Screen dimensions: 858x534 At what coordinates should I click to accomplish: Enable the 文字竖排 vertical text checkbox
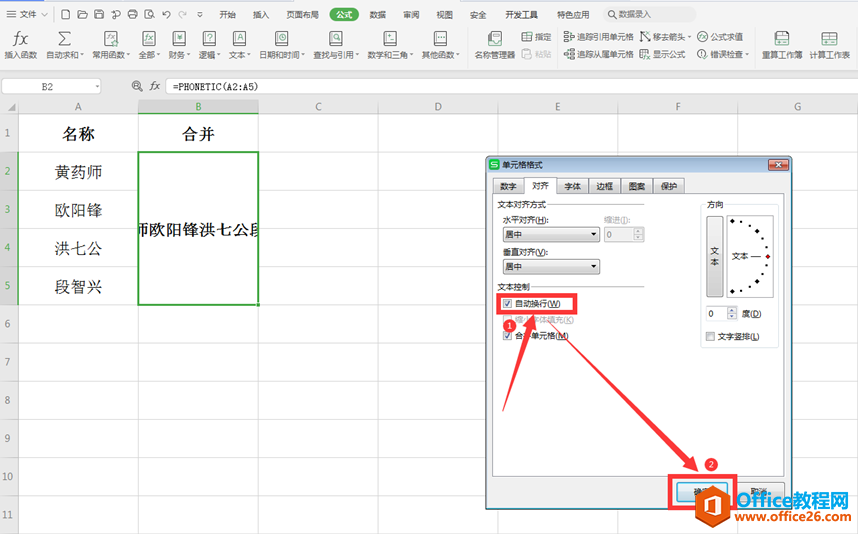click(x=710, y=336)
